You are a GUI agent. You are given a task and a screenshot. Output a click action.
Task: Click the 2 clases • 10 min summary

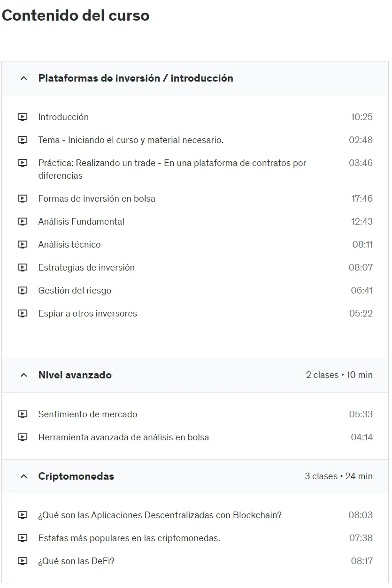(x=339, y=375)
